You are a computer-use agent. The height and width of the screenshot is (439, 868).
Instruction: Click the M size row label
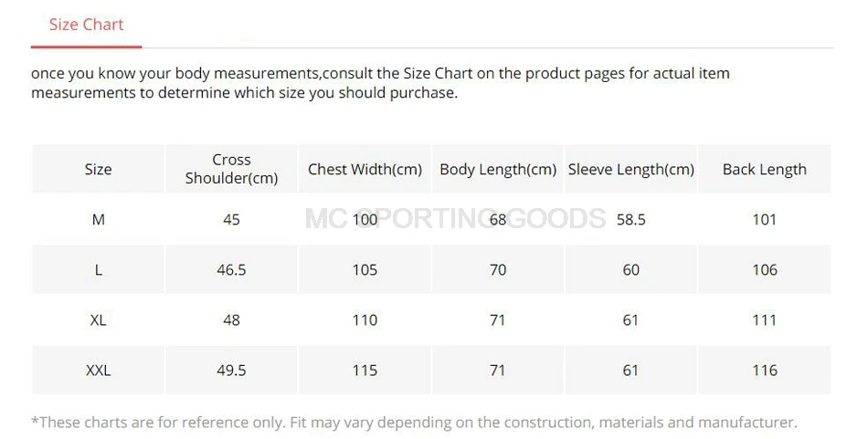(x=98, y=219)
